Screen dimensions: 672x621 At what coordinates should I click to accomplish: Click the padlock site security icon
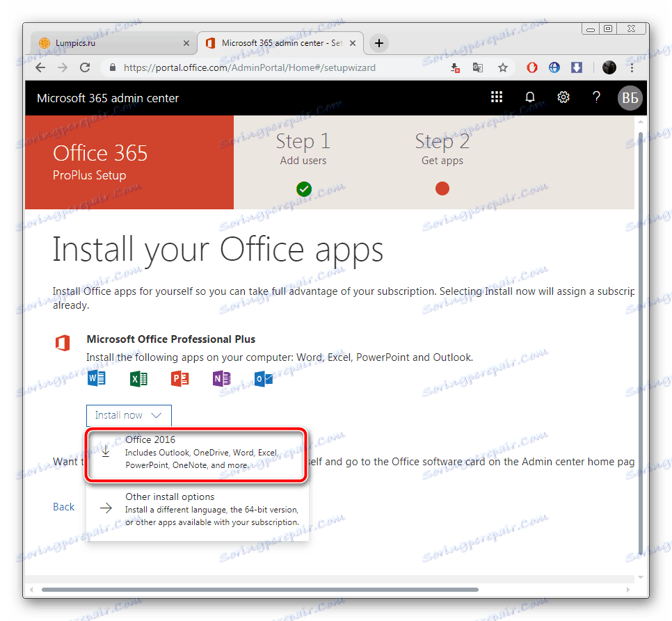112,67
